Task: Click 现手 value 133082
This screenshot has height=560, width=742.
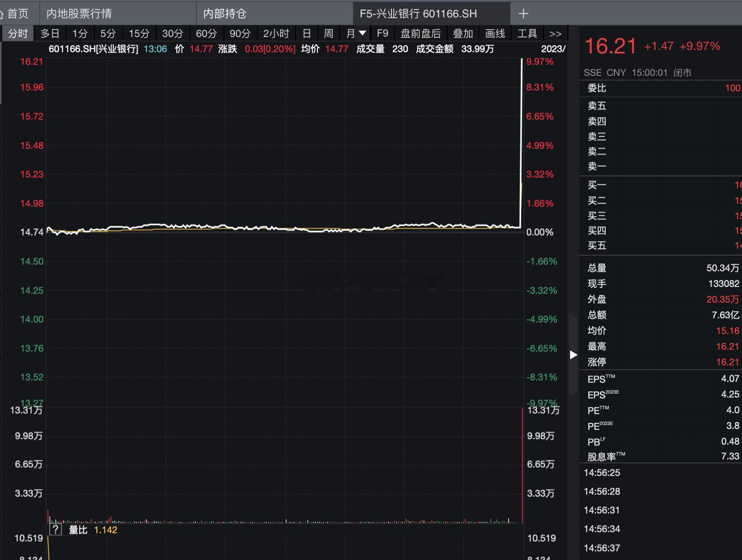Action: [x=724, y=284]
